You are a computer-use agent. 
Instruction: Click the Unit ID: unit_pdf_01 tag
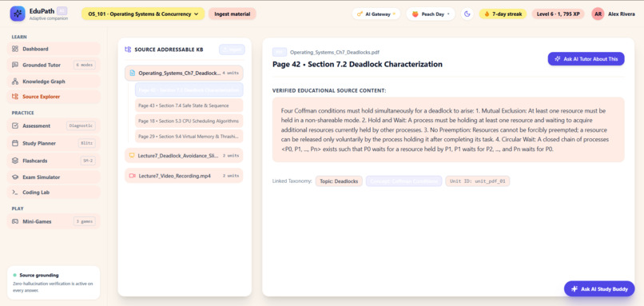[478, 181]
